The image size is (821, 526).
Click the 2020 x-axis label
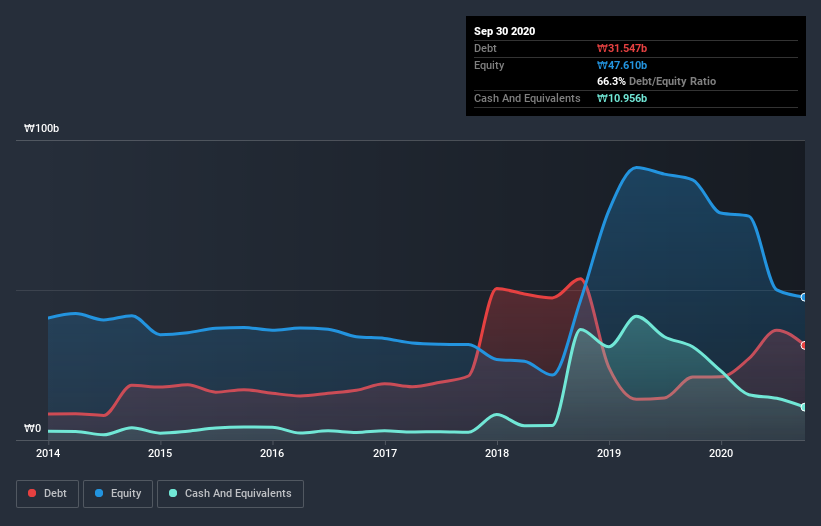click(721, 453)
